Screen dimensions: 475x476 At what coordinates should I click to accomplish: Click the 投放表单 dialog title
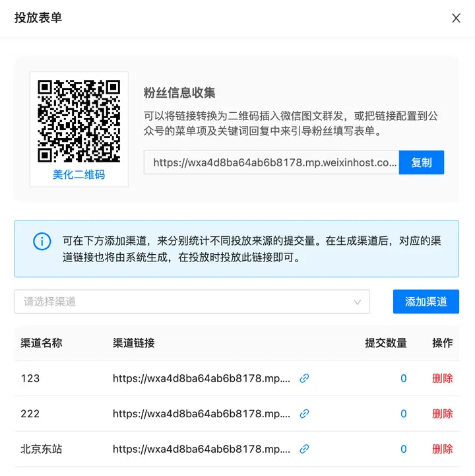tap(38, 18)
